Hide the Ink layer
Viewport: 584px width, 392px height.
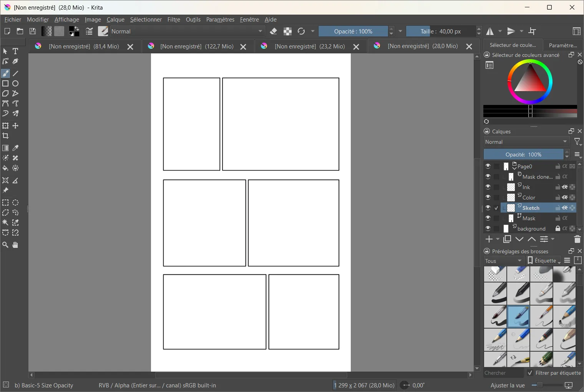[488, 187]
